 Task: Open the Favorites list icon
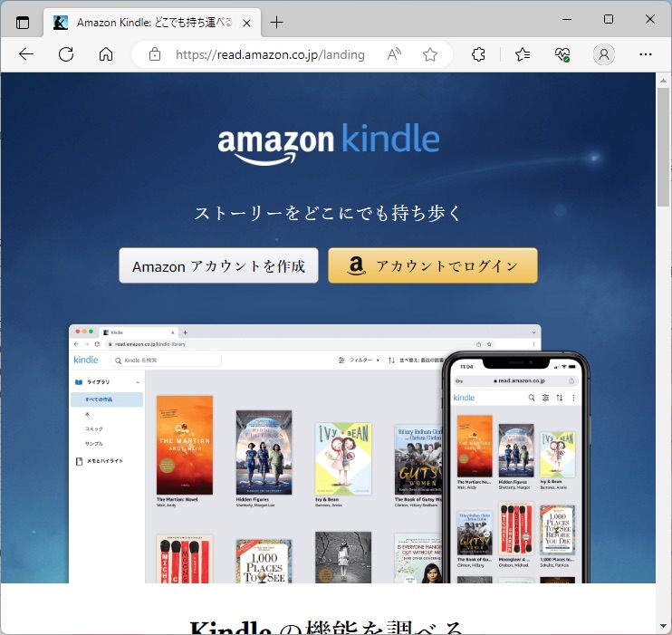[x=523, y=54]
